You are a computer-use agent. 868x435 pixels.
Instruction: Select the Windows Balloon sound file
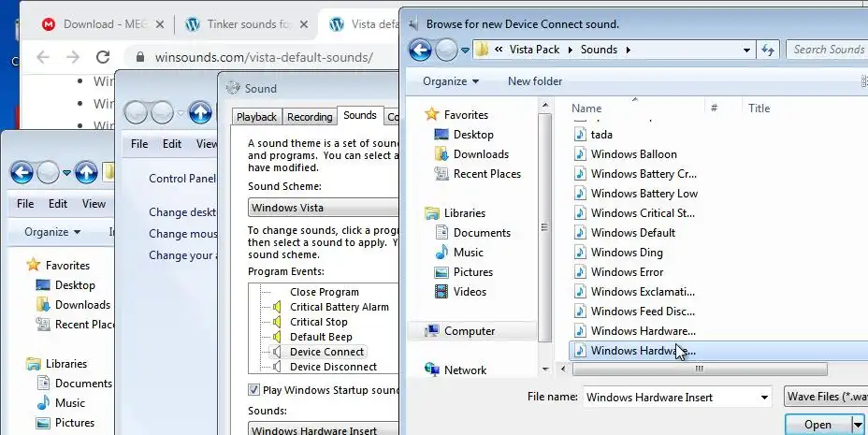click(x=633, y=154)
